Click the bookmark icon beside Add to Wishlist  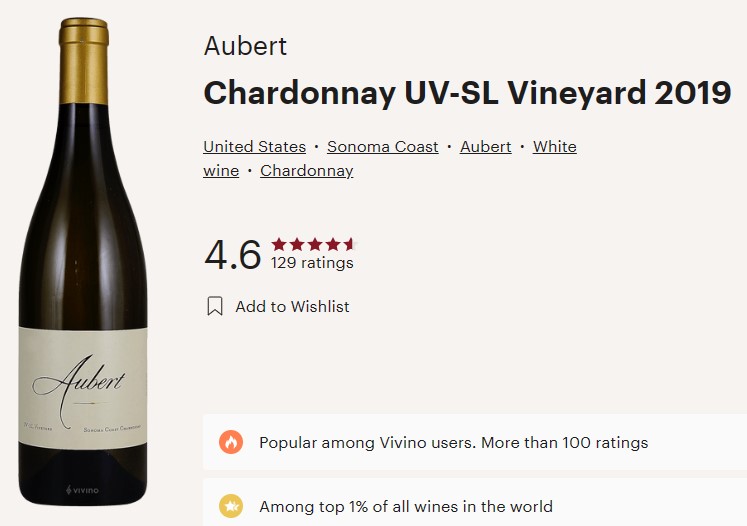point(215,307)
